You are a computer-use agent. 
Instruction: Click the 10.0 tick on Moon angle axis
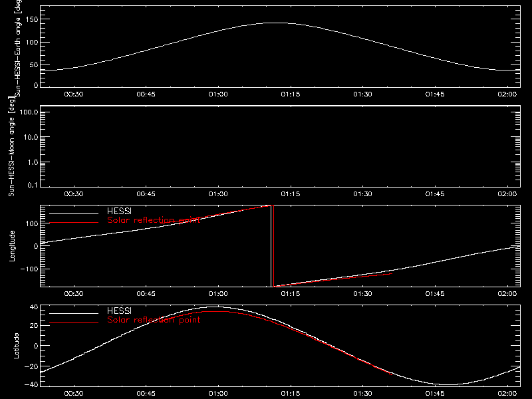[31, 137]
